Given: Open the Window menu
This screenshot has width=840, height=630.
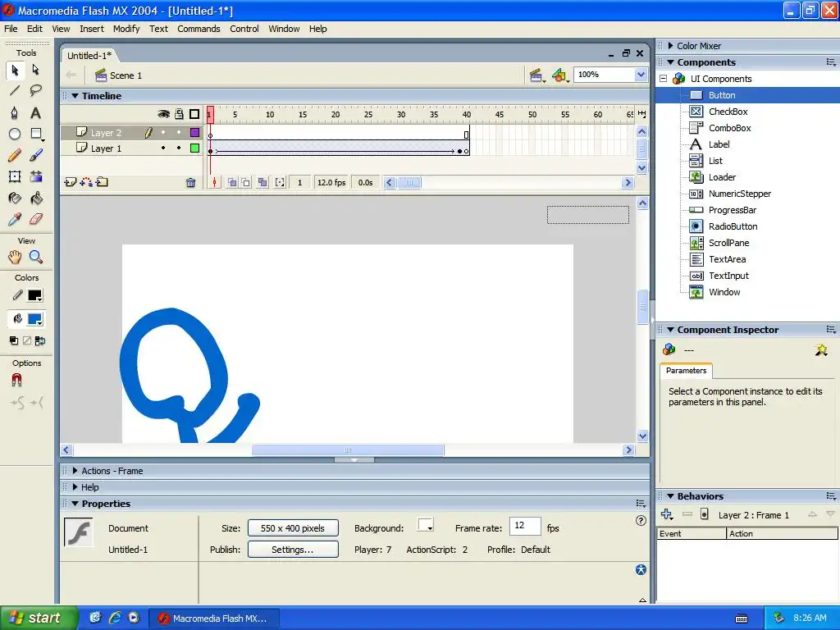Looking at the screenshot, I should (284, 29).
